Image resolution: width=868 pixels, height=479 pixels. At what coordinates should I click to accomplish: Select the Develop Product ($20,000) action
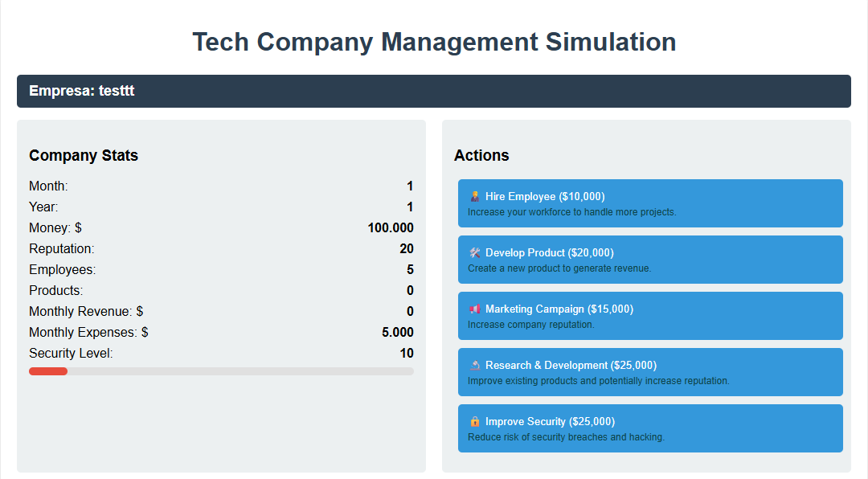click(x=650, y=259)
